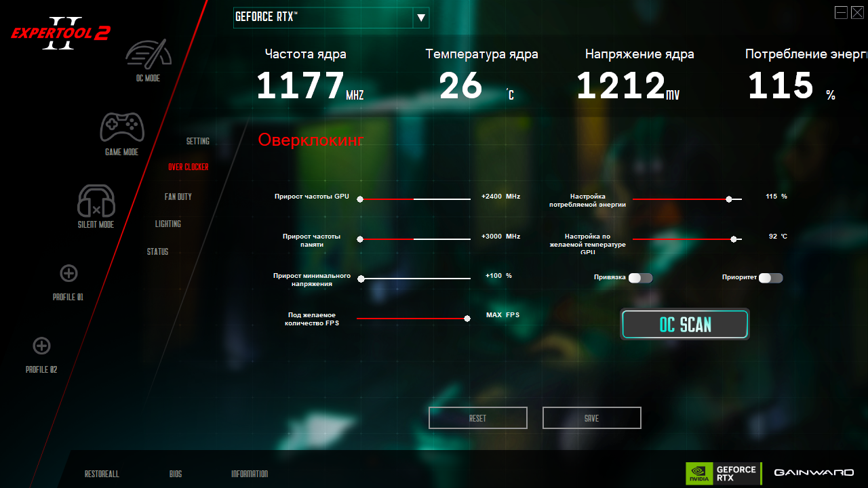Go to the Fan Duty tab
The height and width of the screenshot is (488, 868).
(x=178, y=197)
